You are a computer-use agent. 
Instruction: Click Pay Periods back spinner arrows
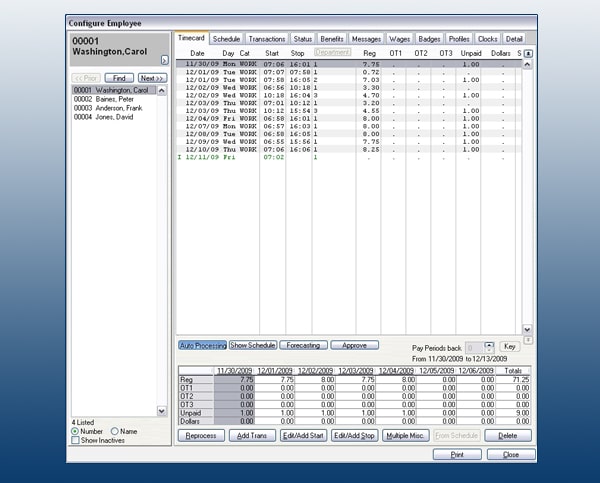pos(489,348)
